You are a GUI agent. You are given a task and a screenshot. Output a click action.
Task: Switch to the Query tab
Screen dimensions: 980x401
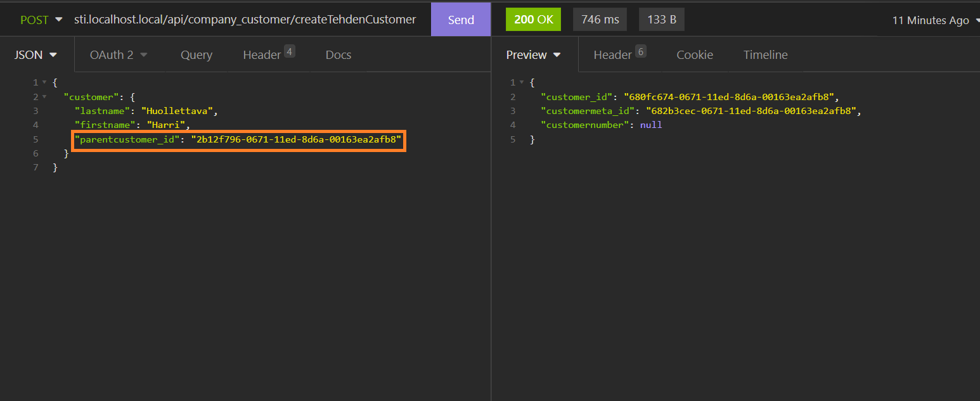(196, 55)
